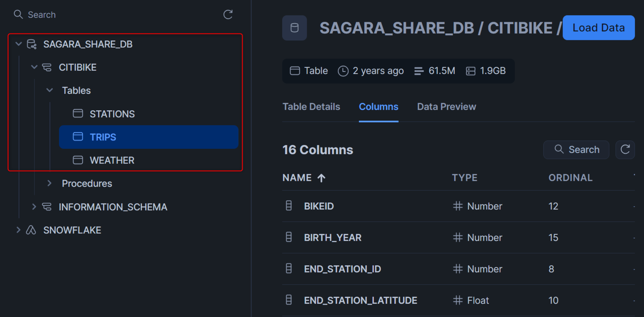This screenshot has height=317, width=644.
Task: Click the END_STATION_ID column name
Action: pyautogui.click(x=342, y=269)
